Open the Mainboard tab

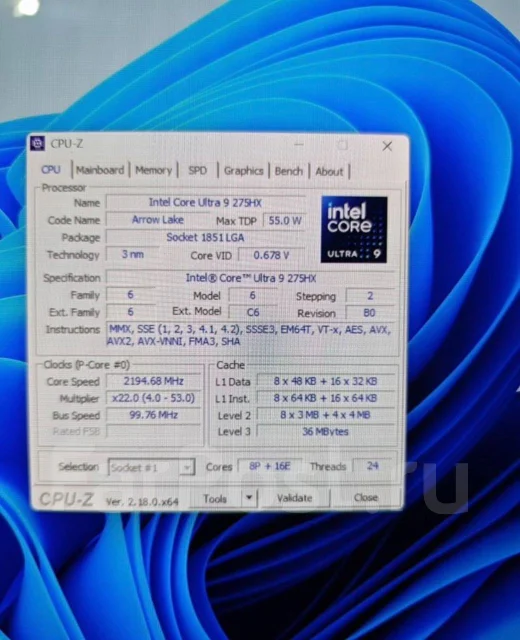click(x=100, y=170)
